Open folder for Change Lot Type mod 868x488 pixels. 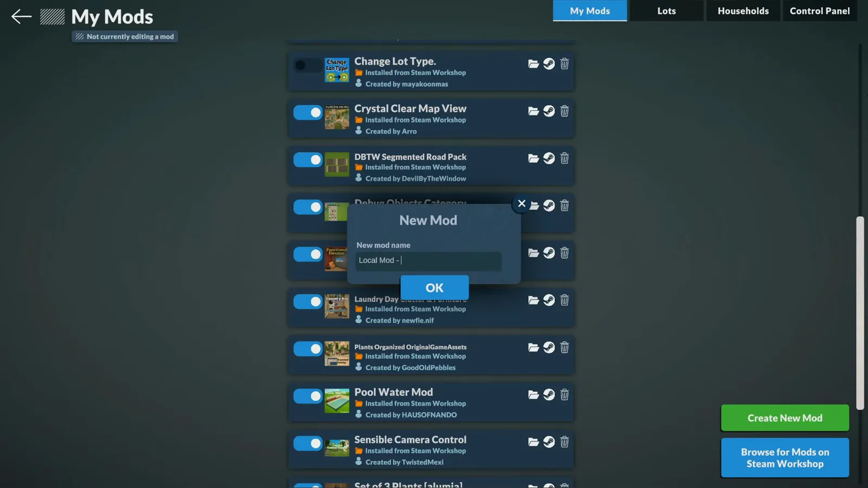533,64
